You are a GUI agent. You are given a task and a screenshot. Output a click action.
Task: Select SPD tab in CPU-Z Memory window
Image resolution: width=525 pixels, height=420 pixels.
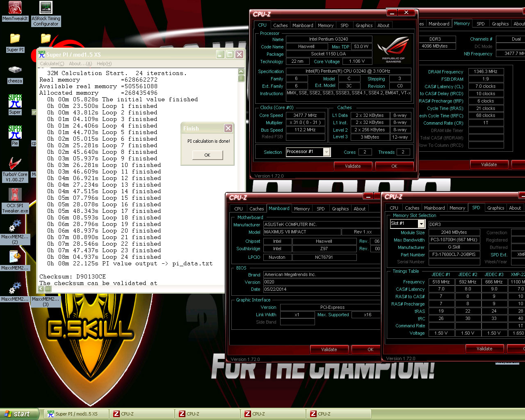point(481,24)
